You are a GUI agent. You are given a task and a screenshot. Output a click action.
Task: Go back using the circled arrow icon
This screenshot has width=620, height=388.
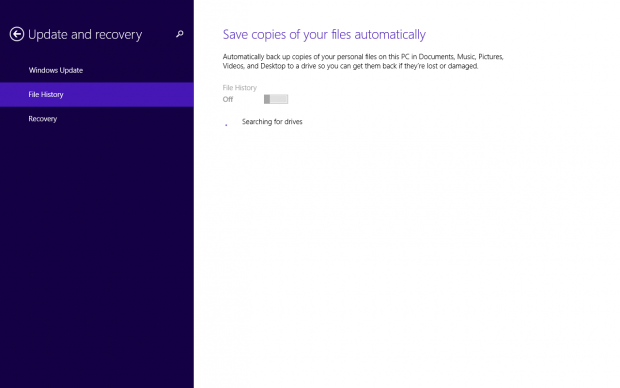(17, 34)
